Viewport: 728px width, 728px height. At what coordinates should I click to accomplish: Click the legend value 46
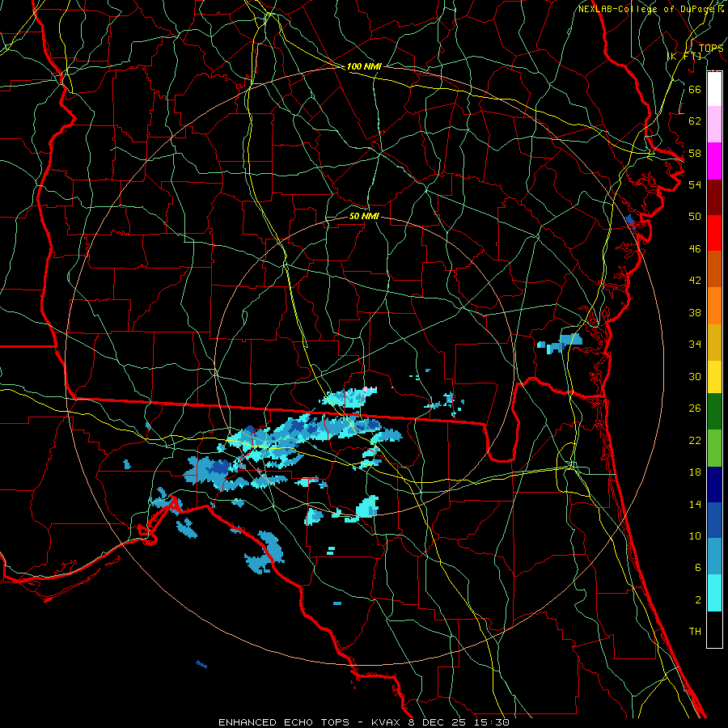point(695,249)
